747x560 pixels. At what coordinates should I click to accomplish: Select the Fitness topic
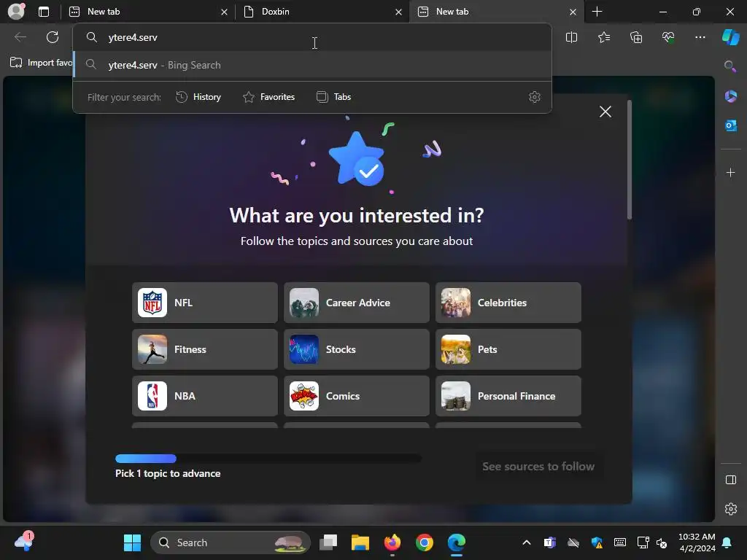pyautogui.click(x=205, y=349)
